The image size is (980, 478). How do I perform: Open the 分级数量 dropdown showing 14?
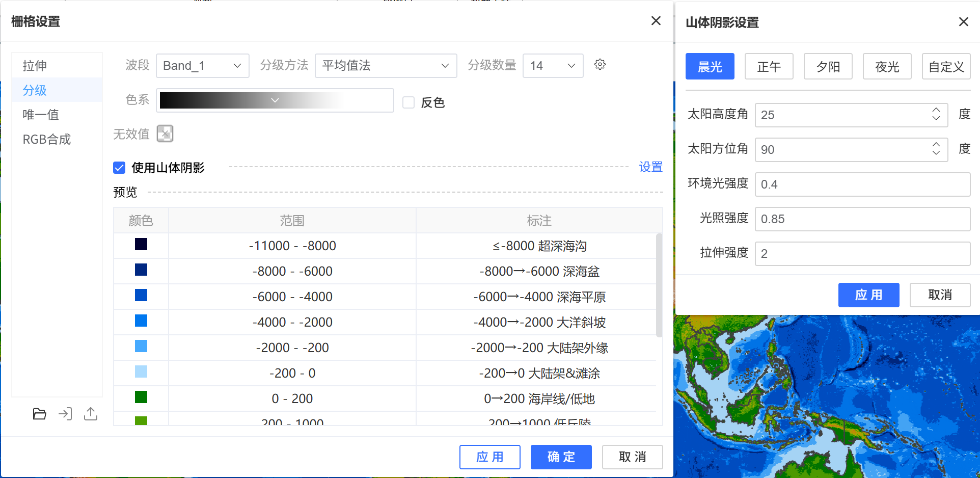click(x=553, y=66)
